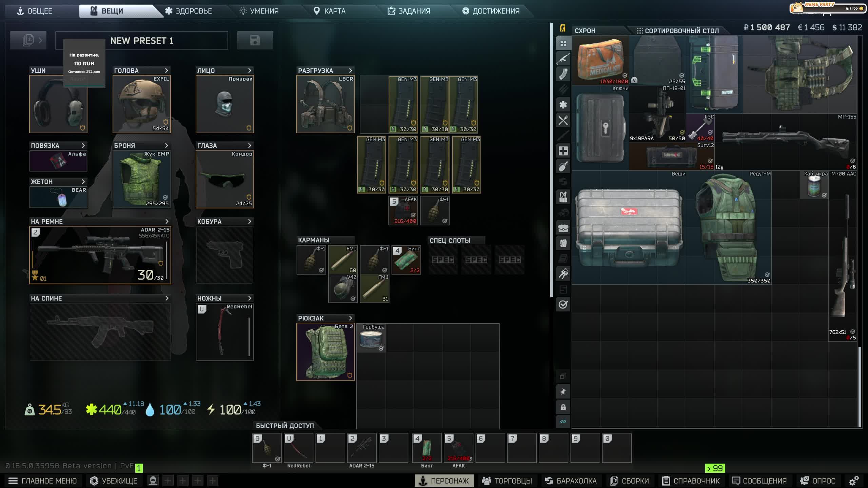Toggle the task-items checkmark filter
The image size is (868, 488).
(563, 304)
